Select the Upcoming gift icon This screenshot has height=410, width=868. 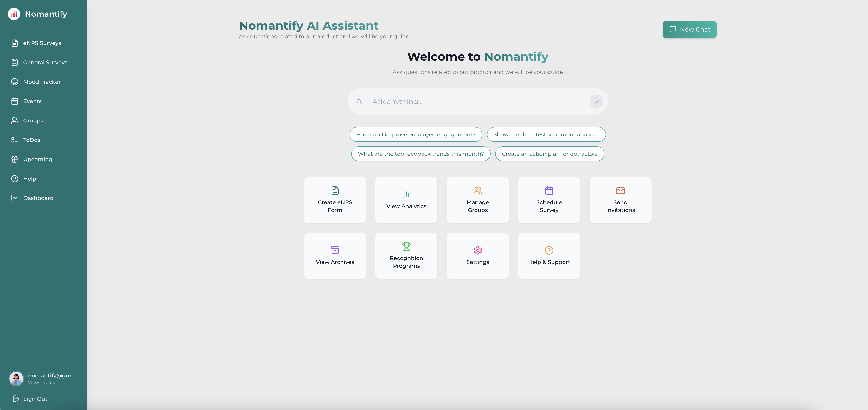(15, 159)
